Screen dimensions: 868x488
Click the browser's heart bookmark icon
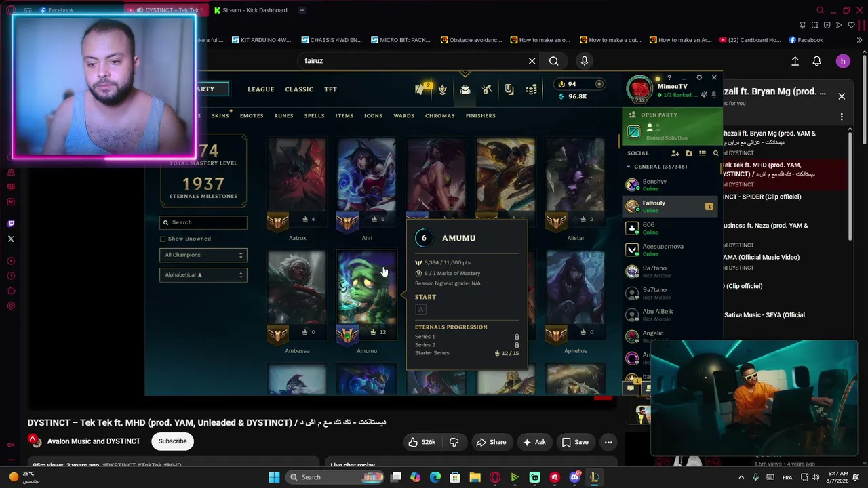[x=852, y=25]
